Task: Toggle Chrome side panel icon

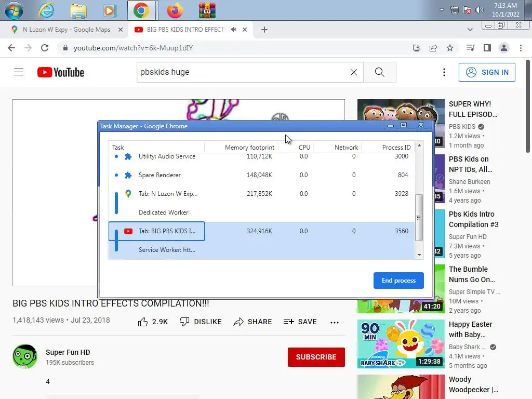Action: (x=487, y=48)
